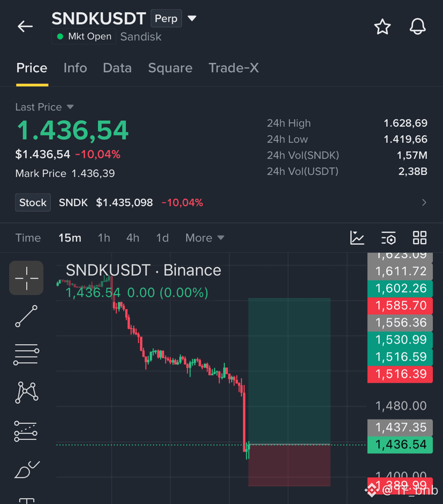Click the red 1,585.70 price label
The image size is (443, 504).
coord(400,305)
